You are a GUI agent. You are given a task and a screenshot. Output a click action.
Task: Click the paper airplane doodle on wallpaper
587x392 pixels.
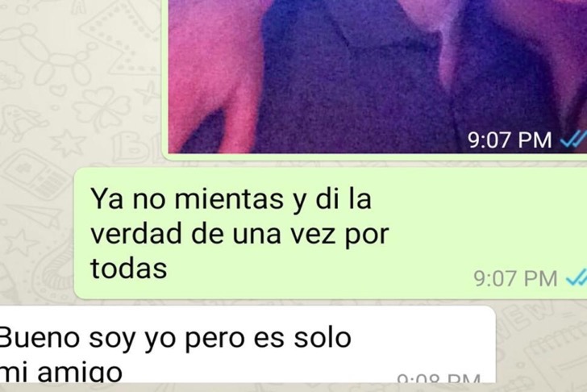pyautogui.click(x=35, y=215)
